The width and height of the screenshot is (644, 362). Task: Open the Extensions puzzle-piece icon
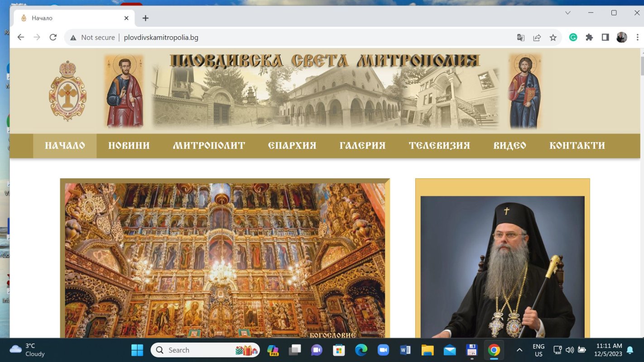coord(589,38)
